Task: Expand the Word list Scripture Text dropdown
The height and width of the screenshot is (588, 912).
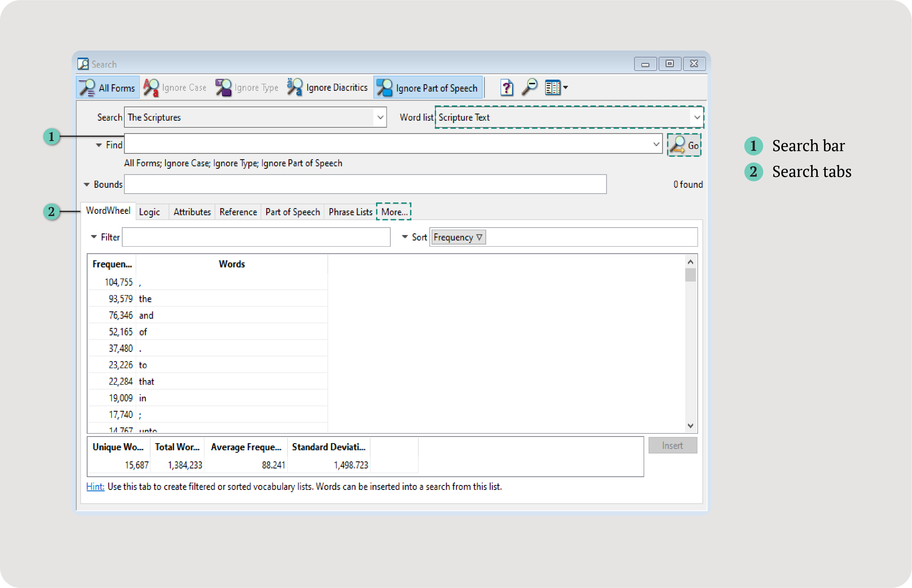Action: click(x=697, y=117)
